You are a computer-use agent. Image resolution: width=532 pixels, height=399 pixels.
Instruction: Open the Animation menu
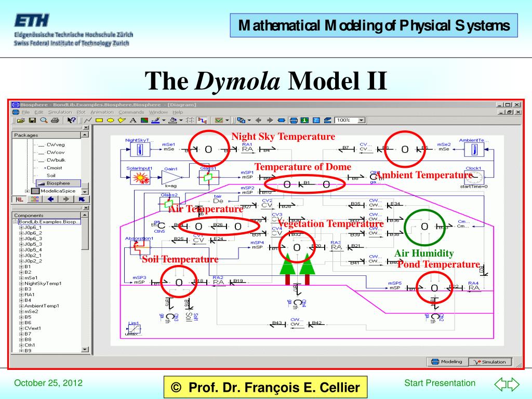pos(102,112)
